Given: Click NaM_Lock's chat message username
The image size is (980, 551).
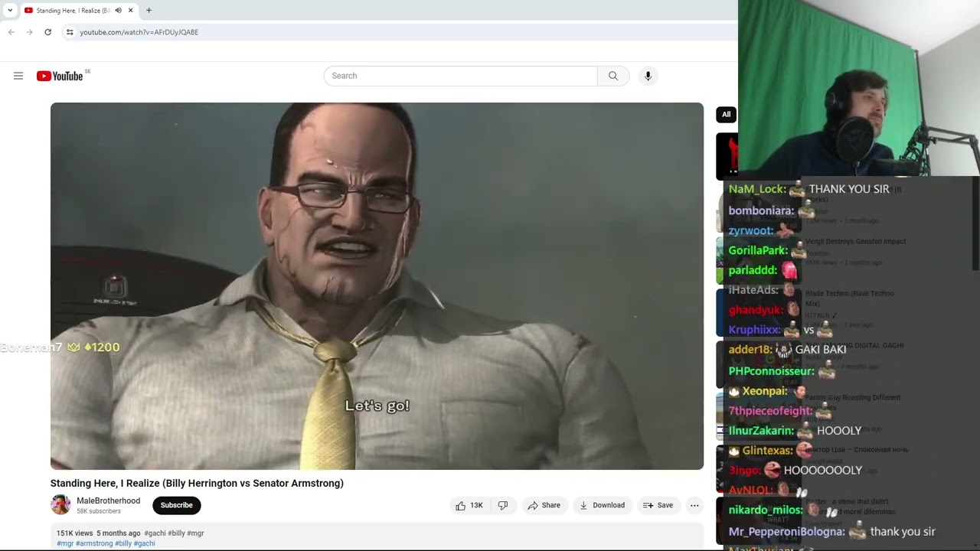Looking at the screenshot, I should point(756,189).
